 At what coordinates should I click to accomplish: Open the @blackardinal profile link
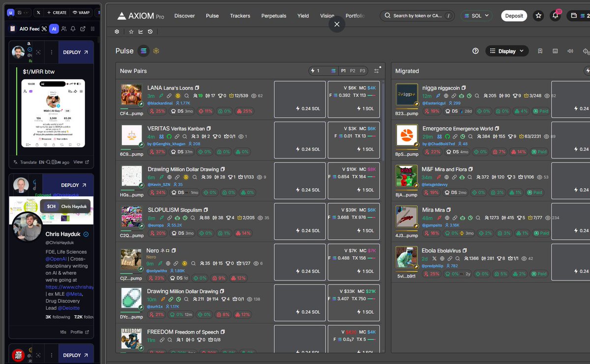pos(160,103)
